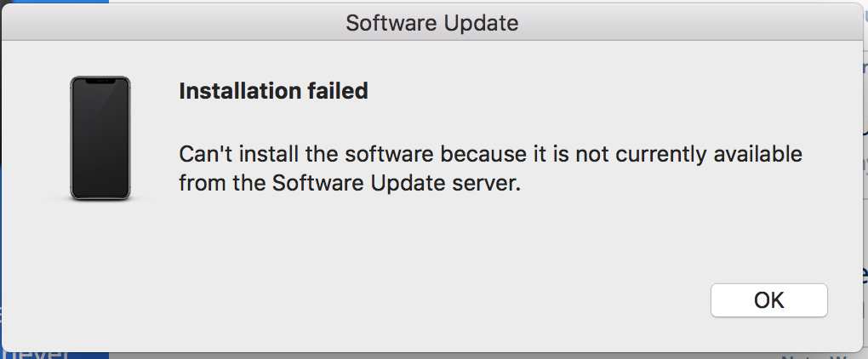The width and height of the screenshot is (868, 359).
Task: Click the word "because" in the message
Action: point(453,156)
